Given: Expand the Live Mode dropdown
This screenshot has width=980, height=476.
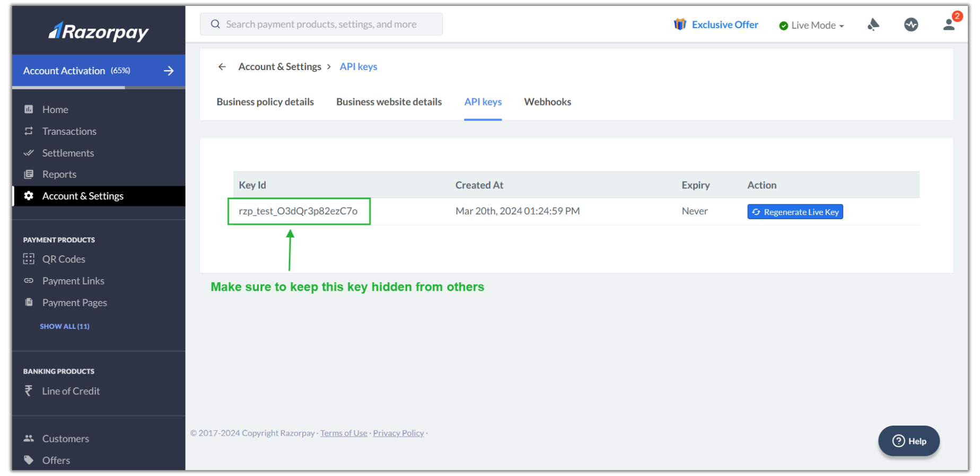Looking at the screenshot, I should (811, 25).
